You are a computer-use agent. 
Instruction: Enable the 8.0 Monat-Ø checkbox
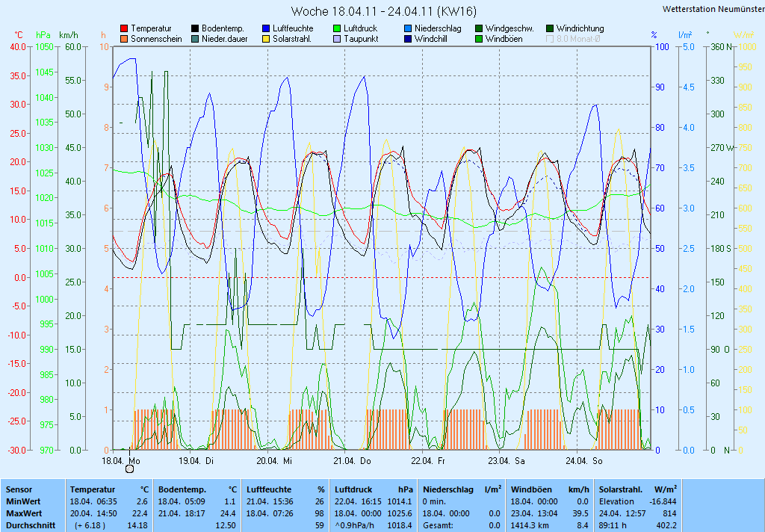550,39
